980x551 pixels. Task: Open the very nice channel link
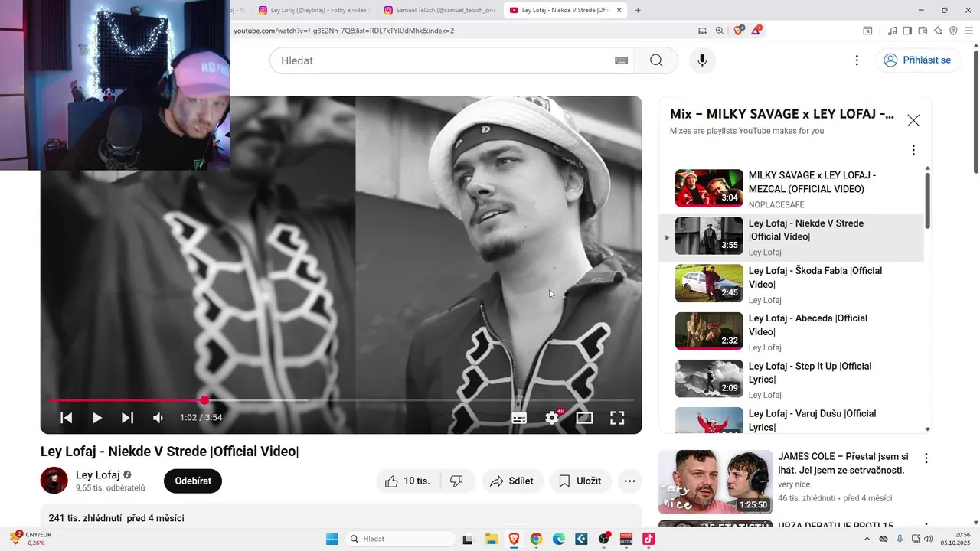(794, 484)
